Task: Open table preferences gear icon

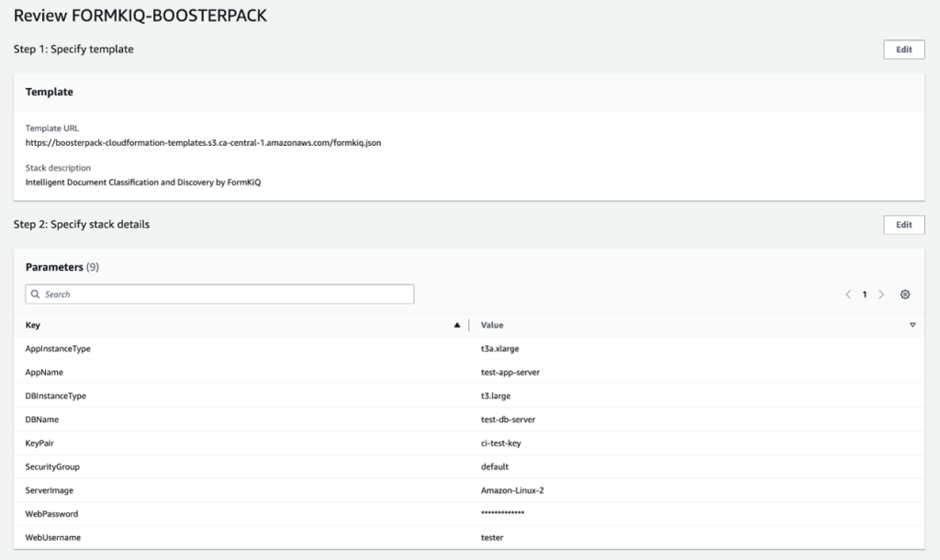Action: (905, 295)
